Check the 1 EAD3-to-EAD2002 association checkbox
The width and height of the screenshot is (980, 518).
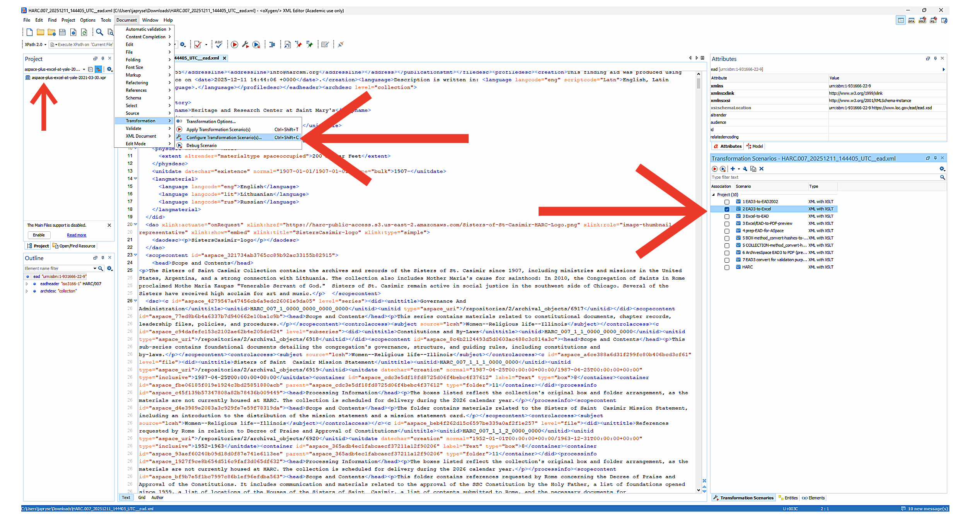[x=727, y=202]
